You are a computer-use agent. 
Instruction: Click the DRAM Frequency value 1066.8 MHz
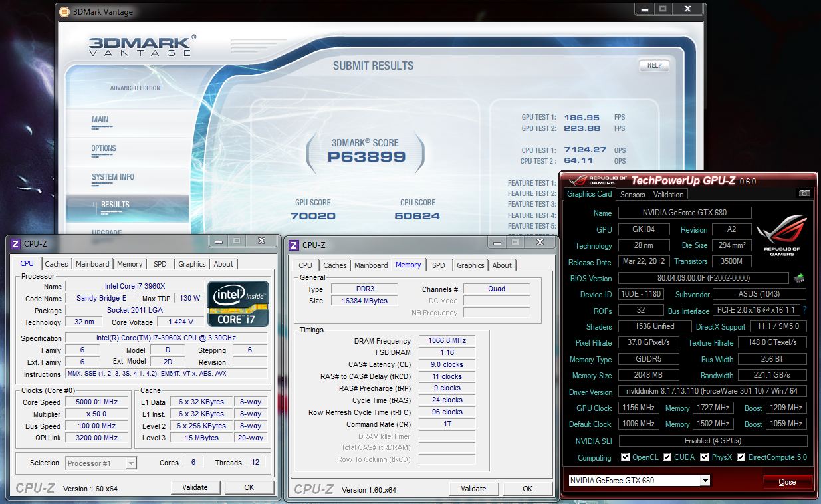447,340
